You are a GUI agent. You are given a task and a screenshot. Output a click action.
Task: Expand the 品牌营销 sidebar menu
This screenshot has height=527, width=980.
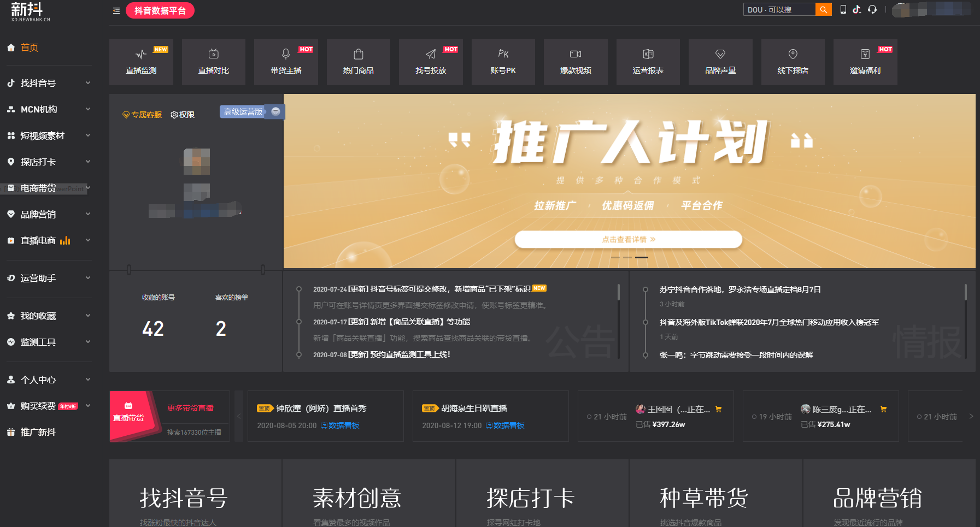[49, 214]
